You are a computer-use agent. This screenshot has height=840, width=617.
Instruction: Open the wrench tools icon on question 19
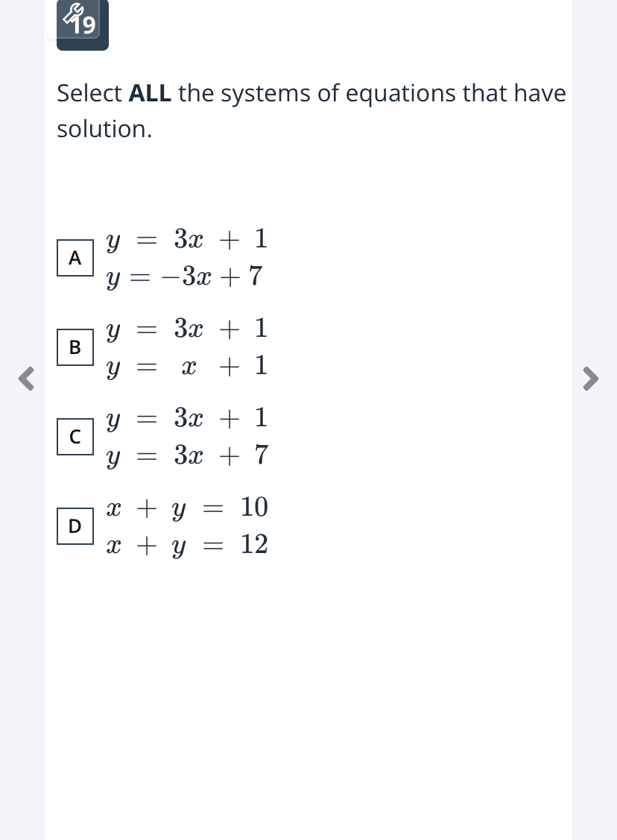click(x=72, y=14)
